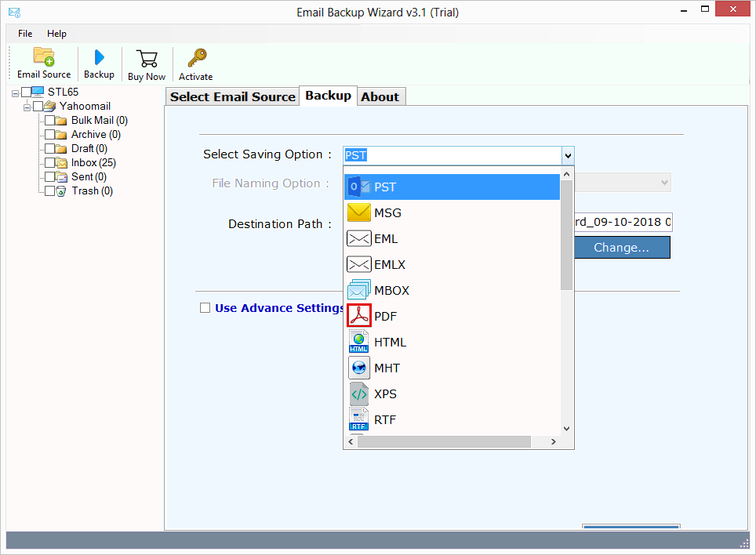Click the RTF document icon
Image resolution: width=756 pixels, height=555 pixels.
point(358,419)
